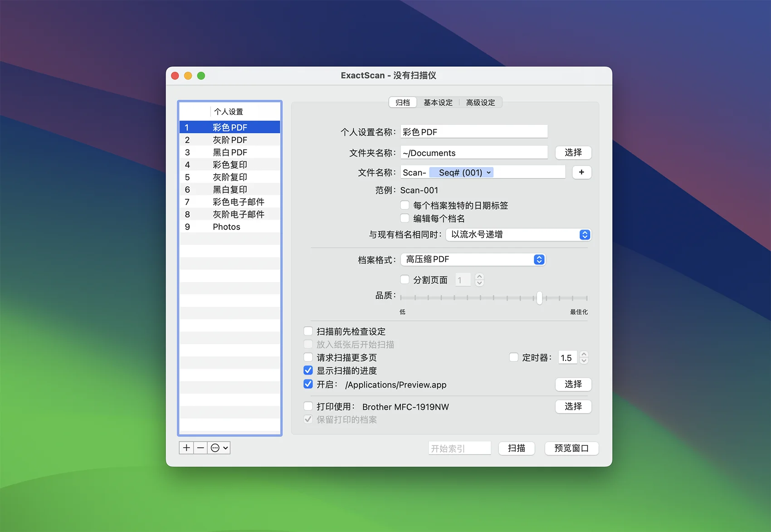Click the 个人设置 column header
The image size is (771, 532).
tap(245, 112)
